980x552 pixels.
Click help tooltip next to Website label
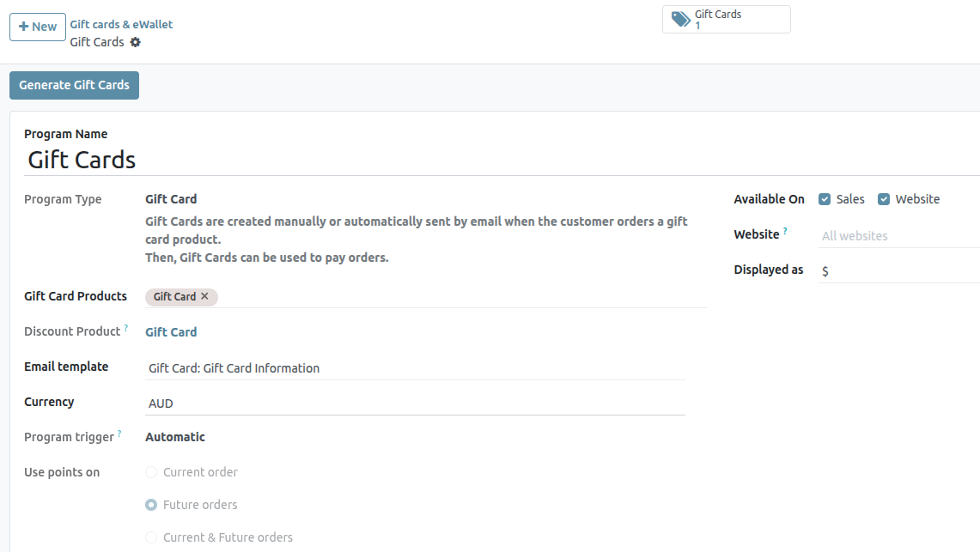point(785,231)
